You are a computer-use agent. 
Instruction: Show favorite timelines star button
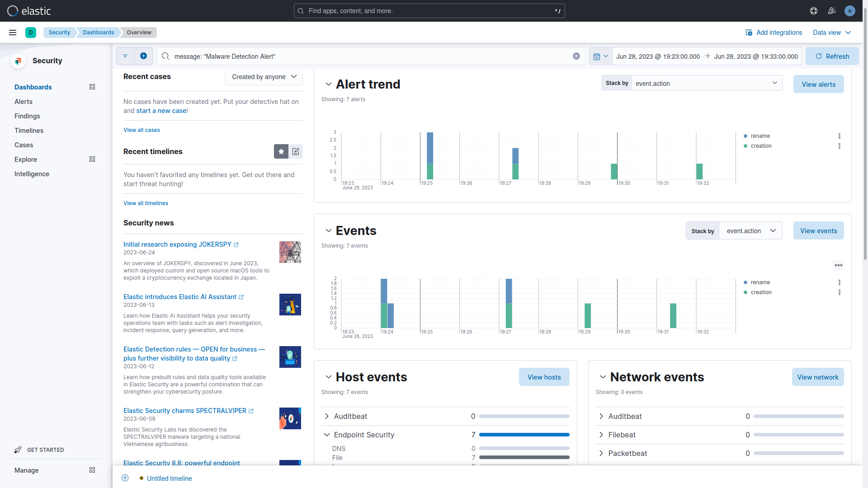(281, 151)
